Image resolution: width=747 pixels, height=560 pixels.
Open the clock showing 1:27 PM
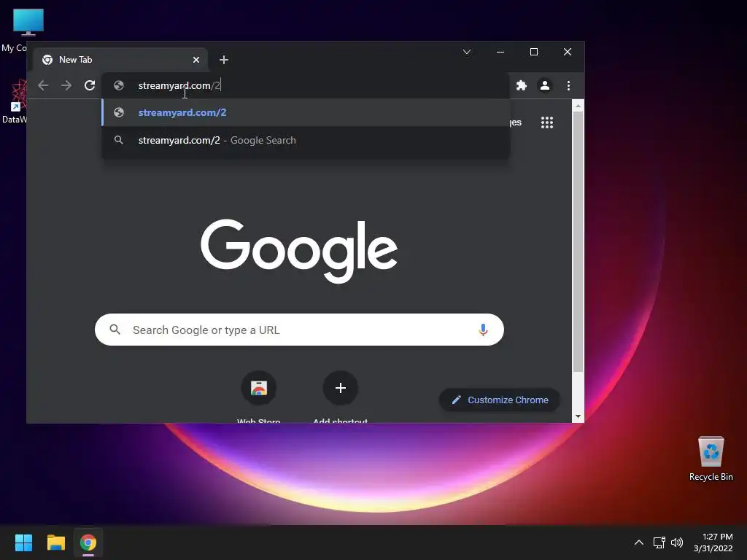point(713,542)
